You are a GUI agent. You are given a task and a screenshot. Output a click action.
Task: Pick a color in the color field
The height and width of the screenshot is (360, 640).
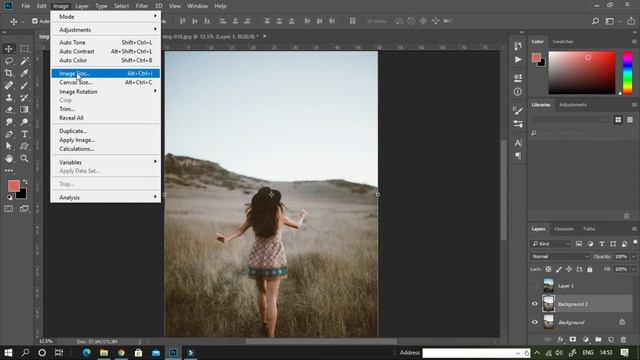click(582, 73)
